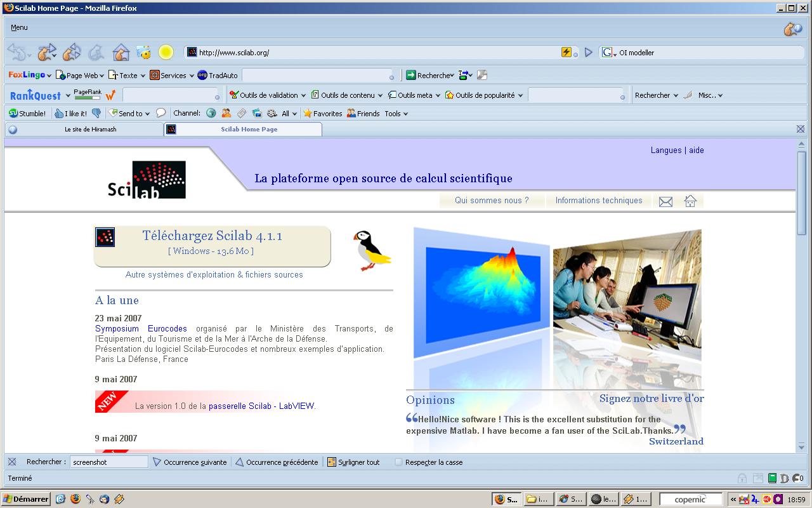Open passerelle Scilab - LabVIEW link

pos(261,406)
